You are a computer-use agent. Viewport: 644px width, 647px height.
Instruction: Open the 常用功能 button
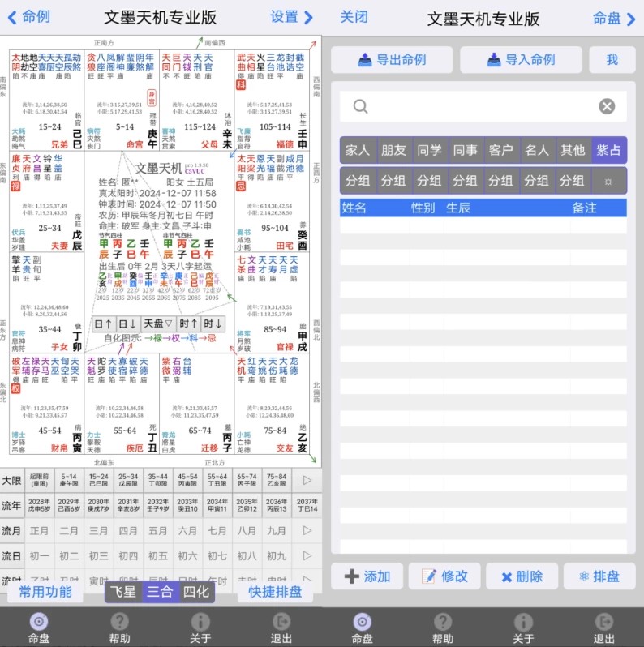point(45,592)
